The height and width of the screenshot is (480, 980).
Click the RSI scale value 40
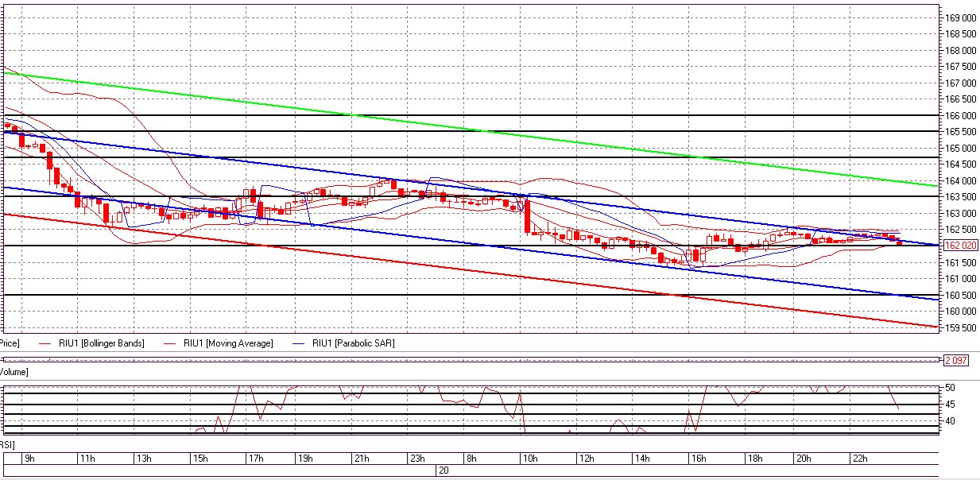(x=951, y=420)
